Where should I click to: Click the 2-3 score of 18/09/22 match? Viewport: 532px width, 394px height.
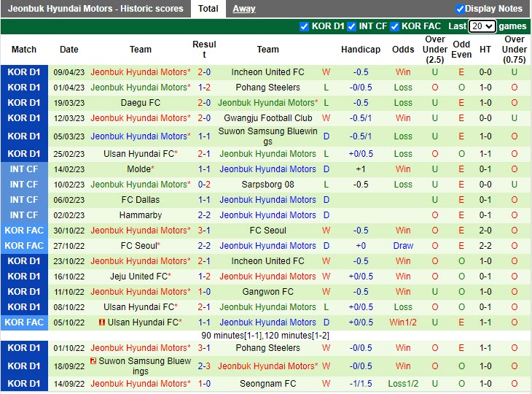[204, 366]
